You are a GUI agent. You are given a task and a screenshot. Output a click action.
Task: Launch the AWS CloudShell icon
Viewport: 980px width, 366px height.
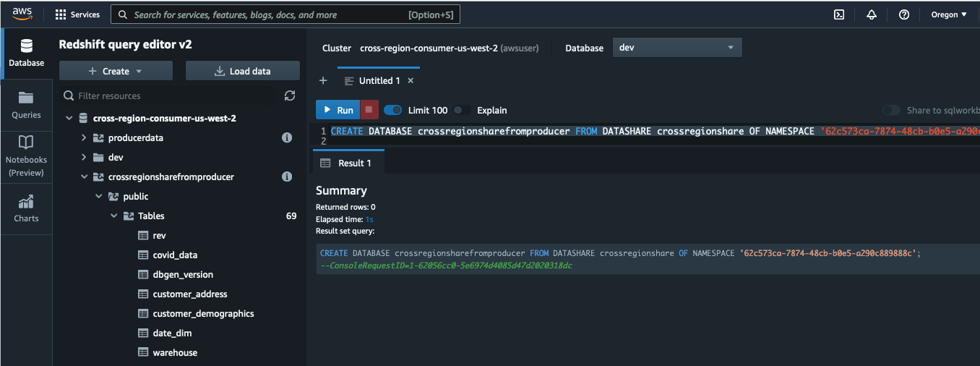[839, 14]
